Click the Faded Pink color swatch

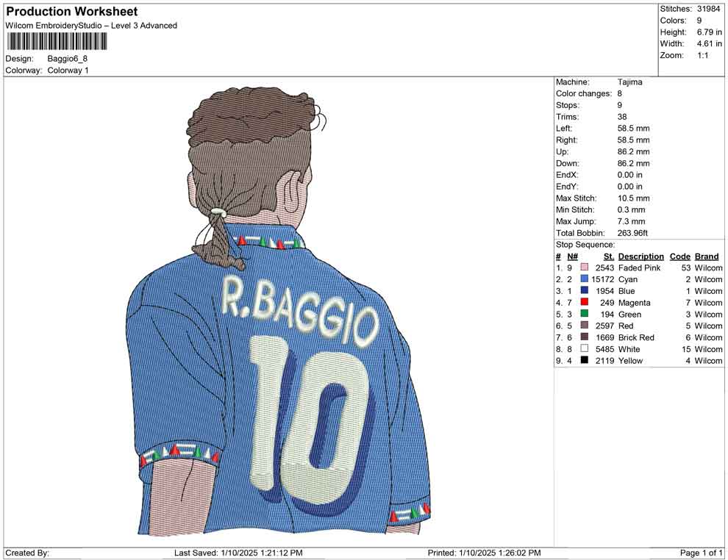(585, 268)
